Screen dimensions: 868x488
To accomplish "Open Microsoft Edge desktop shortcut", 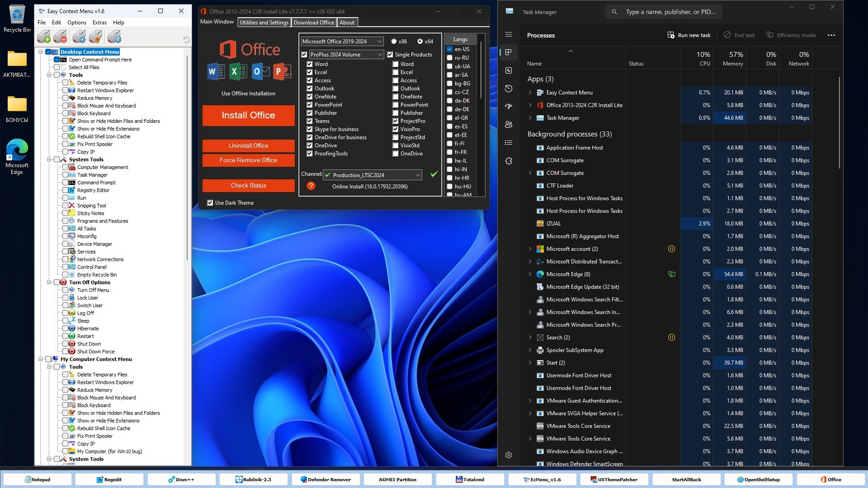I will click(17, 156).
